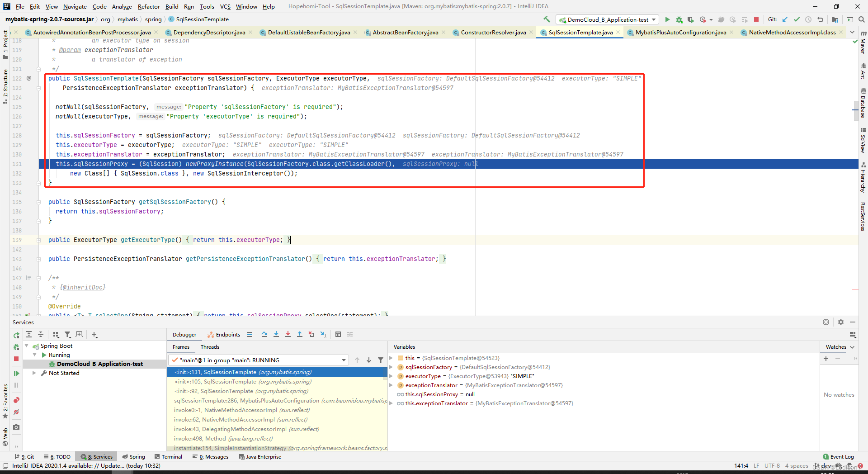Open the Database side tool window
868x474 pixels.
click(x=863, y=103)
